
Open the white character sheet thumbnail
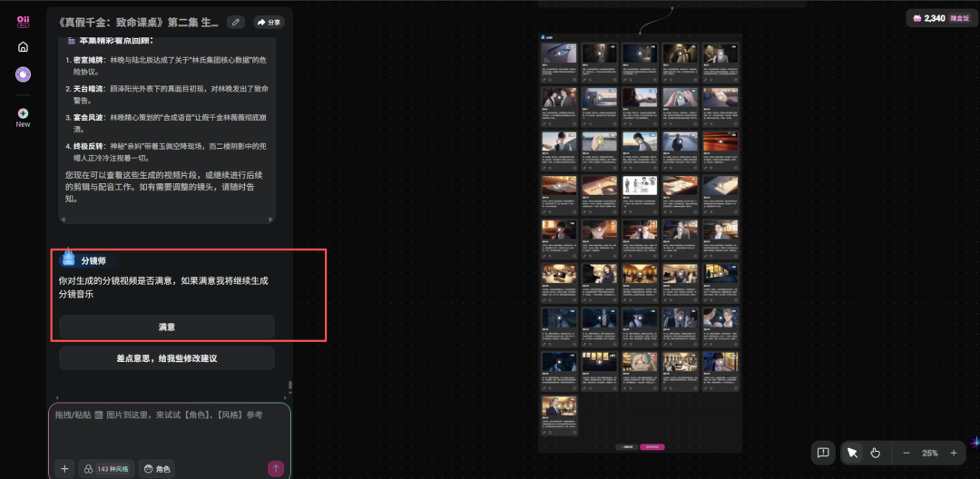point(640,185)
